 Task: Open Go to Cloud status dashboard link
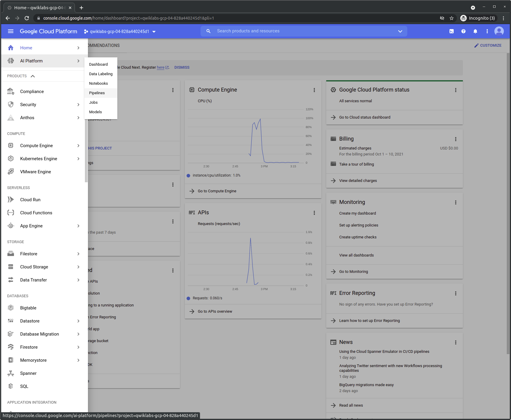365,117
